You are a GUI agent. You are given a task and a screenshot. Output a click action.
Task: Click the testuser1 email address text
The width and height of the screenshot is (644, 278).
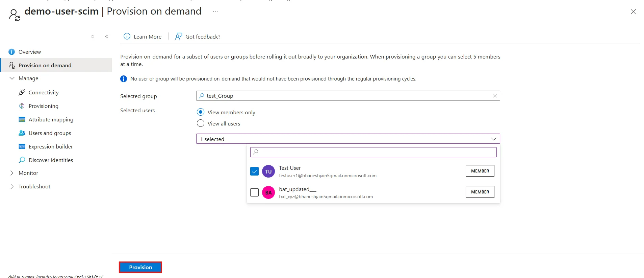pyautogui.click(x=328, y=176)
